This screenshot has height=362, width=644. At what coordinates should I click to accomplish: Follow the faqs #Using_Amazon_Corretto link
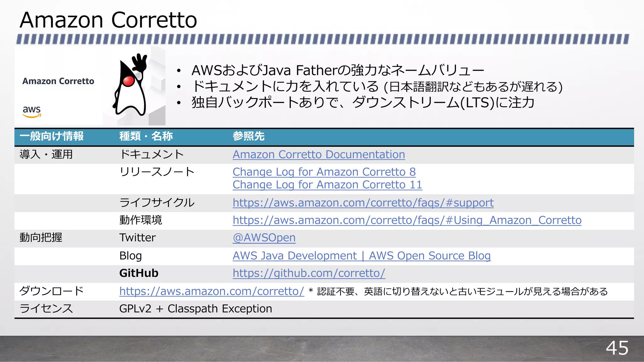click(x=407, y=220)
